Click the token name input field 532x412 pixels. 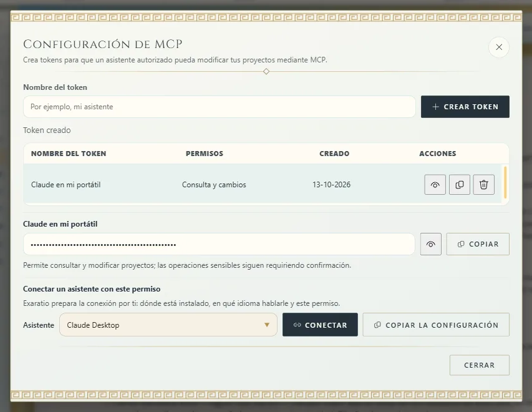tap(219, 107)
